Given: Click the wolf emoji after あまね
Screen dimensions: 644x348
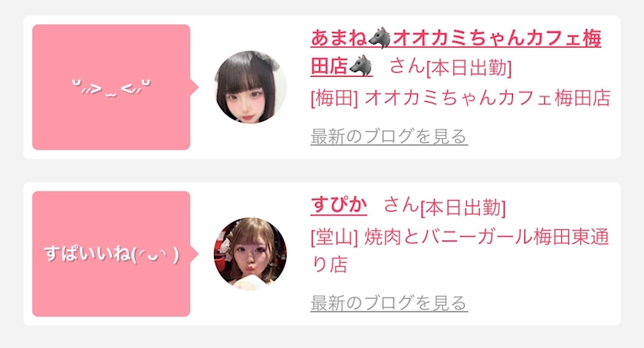Looking at the screenshot, I should pyautogui.click(x=379, y=38).
